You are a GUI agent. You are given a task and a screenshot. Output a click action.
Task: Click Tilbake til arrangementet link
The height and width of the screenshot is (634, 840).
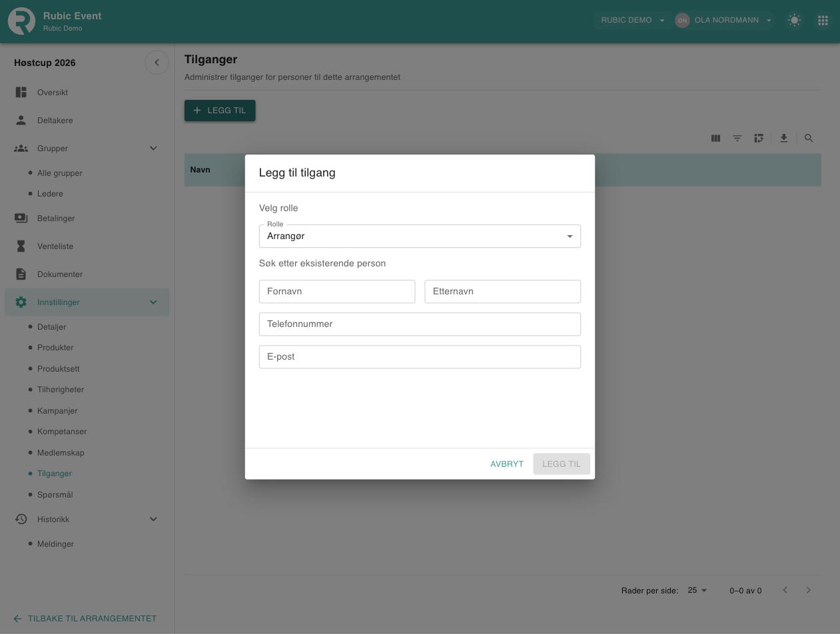coord(85,619)
